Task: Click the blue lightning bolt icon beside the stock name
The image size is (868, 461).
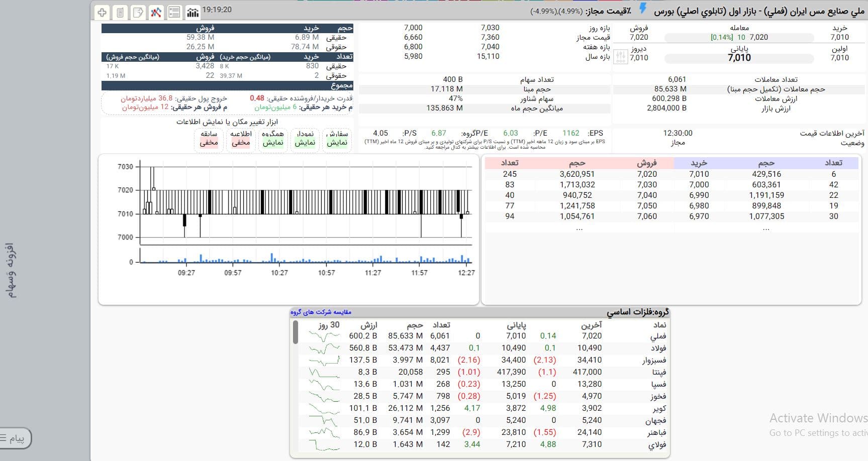Action: coord(643,9)
